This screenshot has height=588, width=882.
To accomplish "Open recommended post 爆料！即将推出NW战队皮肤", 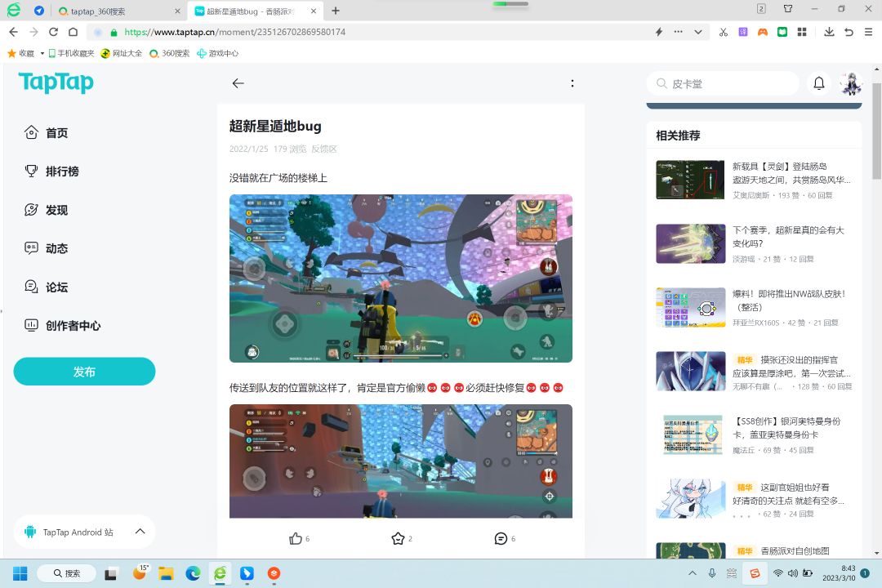I will point(789,301).
